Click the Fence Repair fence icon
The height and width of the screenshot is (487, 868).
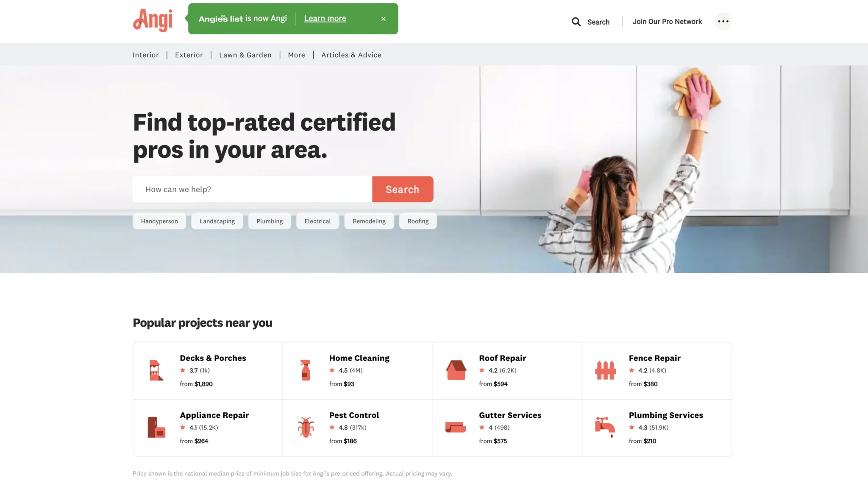pyautogui.click(x=606, y=370)
